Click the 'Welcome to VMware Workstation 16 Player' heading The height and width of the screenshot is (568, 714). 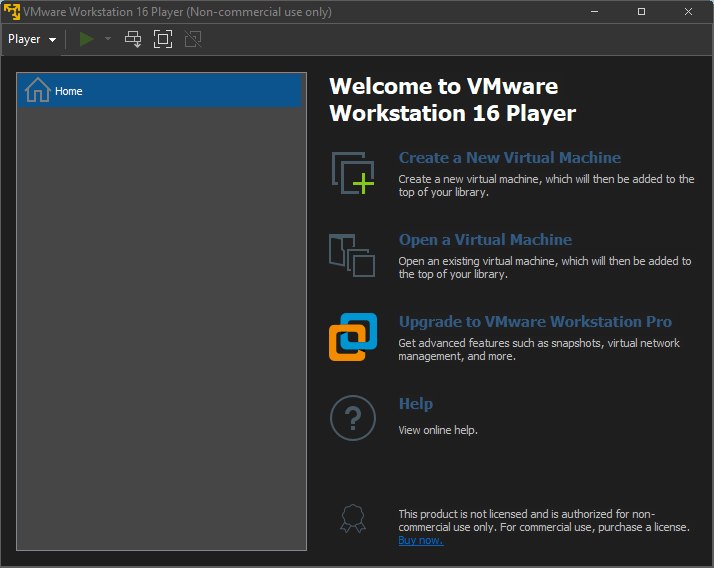[x=453, y=100]
